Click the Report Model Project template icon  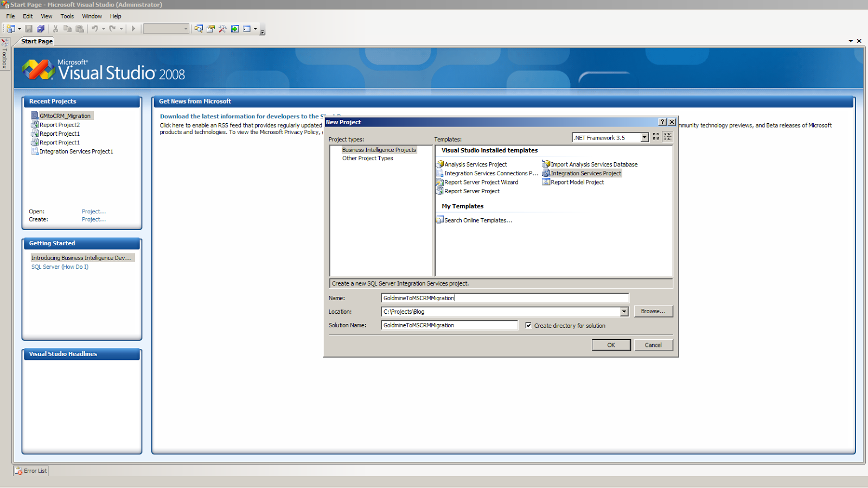[546, 182]
